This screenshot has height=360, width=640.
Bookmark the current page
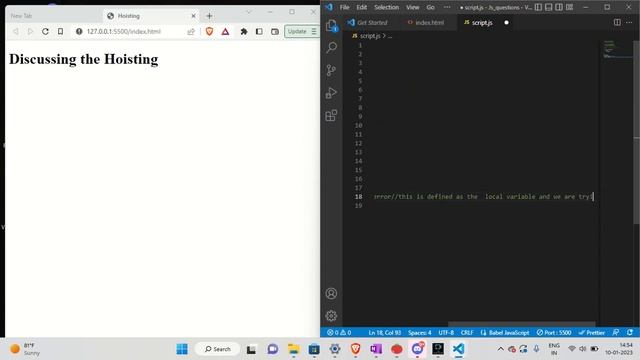[x=60, y=31]
